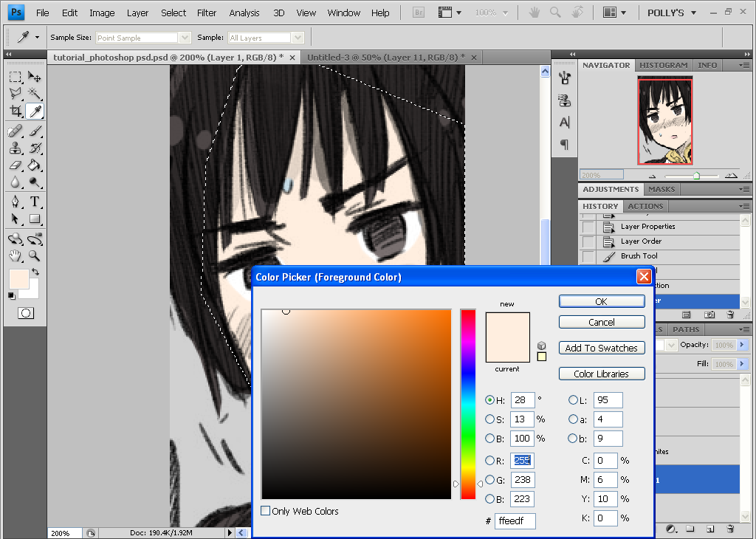Select the Brightness (B %) radio button
The height and width of the screenshot is (539, 756).
pos(490,439)
